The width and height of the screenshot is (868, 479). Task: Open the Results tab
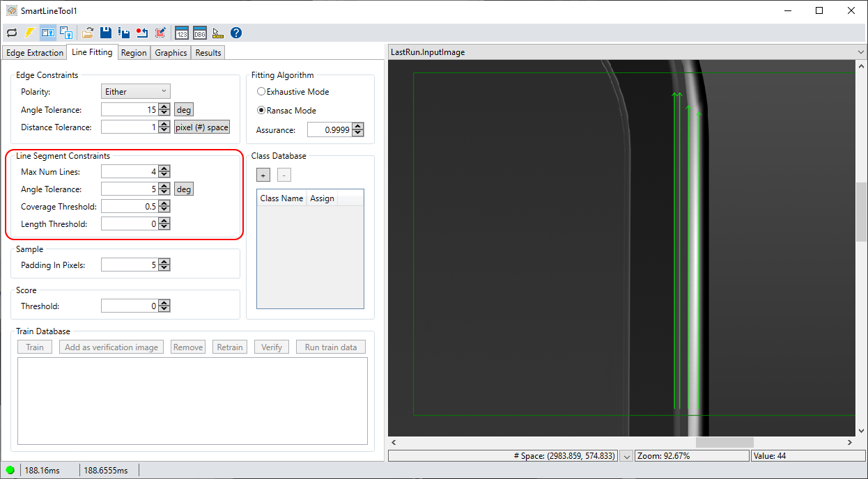(208, 52)
